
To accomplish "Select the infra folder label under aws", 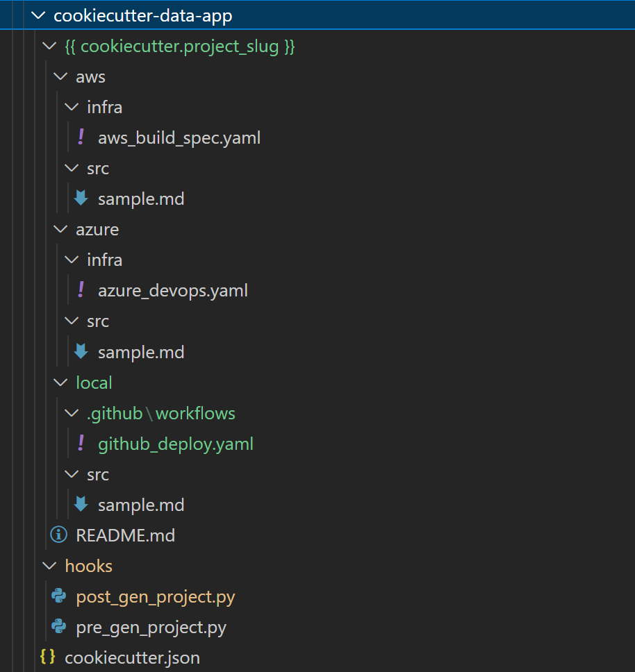I will coord(105,107).
